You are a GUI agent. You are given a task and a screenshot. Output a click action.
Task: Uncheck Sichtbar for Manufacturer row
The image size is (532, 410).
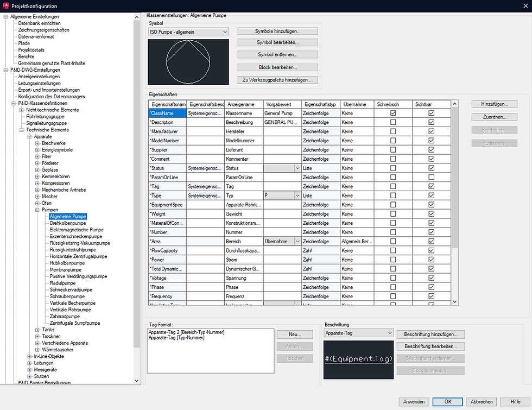coord(431,131)
